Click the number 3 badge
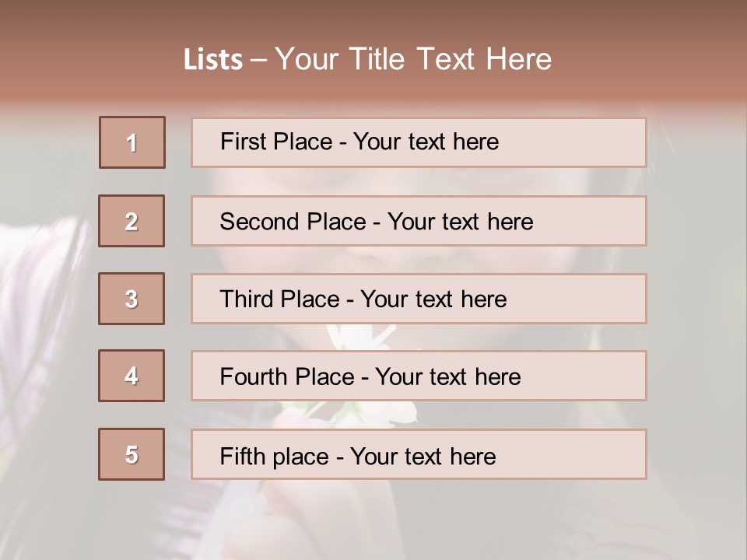 (132, 299)
